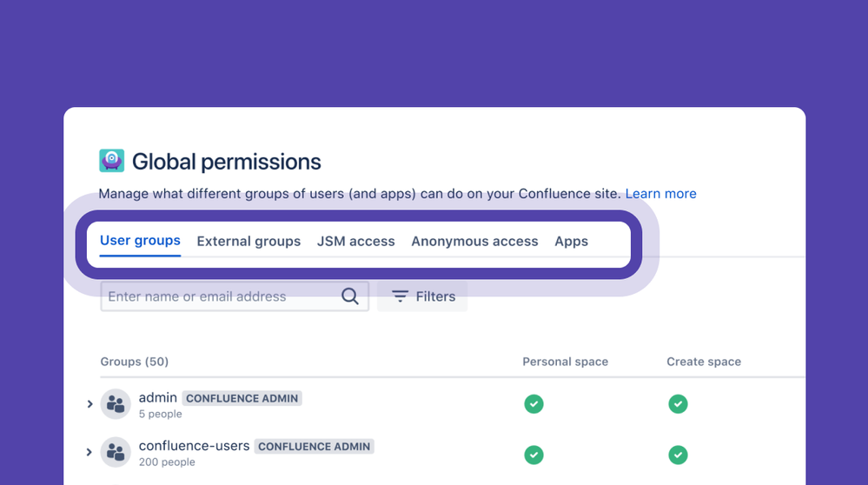Toggle admin Create space permission checkmark
The image size is (868, 485).
(x=678, y=404)
